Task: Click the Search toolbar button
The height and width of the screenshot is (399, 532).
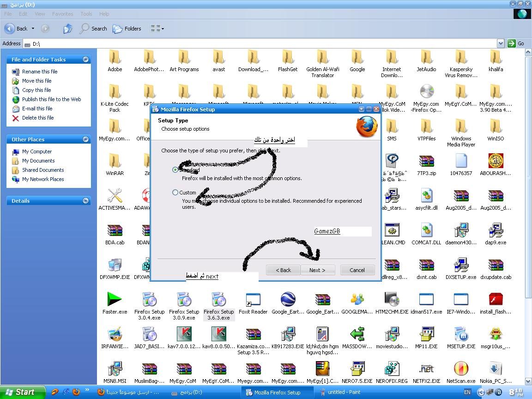Action: pos(93,29)
